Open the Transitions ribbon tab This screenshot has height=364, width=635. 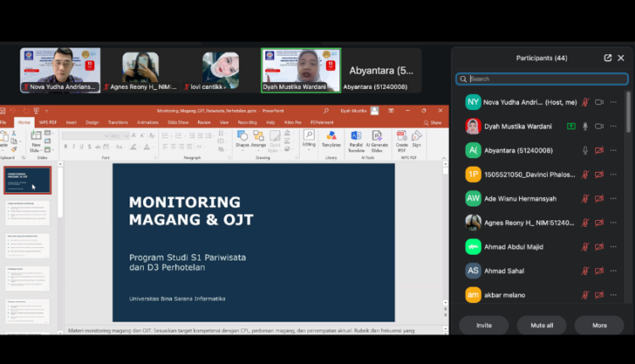click(118, 122)
